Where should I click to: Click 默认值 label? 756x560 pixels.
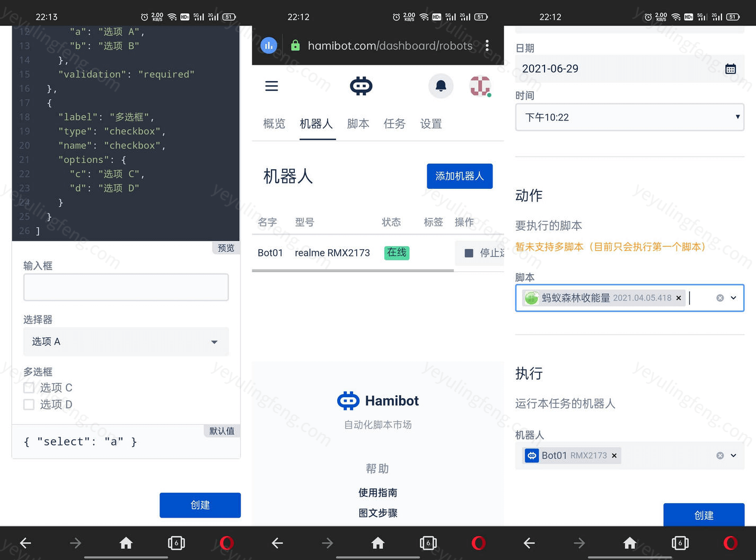222,431
